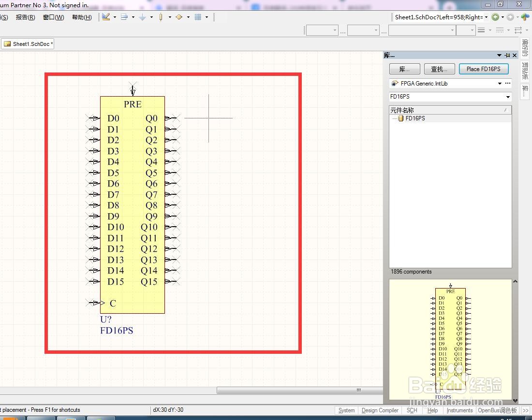Expand power sources dropdown arrow
This screenshot has width=532, height=420.
click(x=151, y=17)
